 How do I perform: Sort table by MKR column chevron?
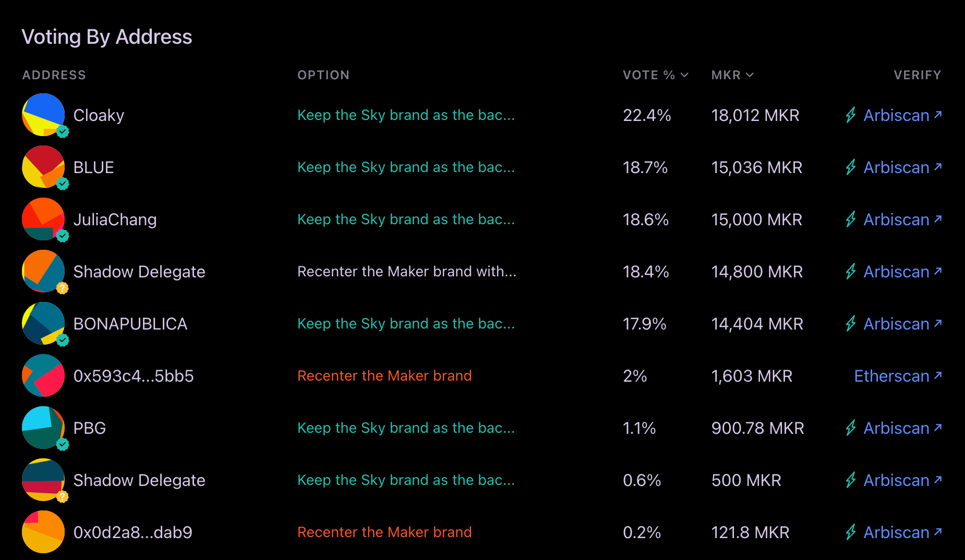click(750, 75)
